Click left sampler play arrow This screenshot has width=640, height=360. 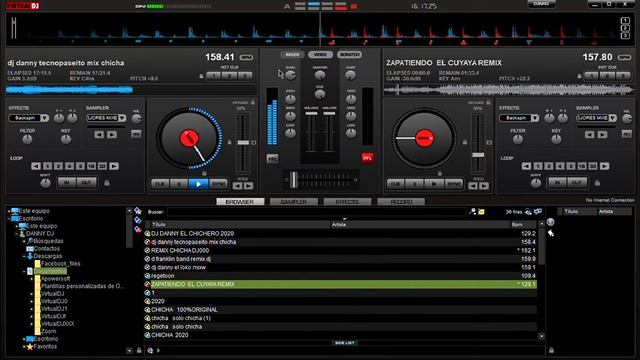coord(112,134)
